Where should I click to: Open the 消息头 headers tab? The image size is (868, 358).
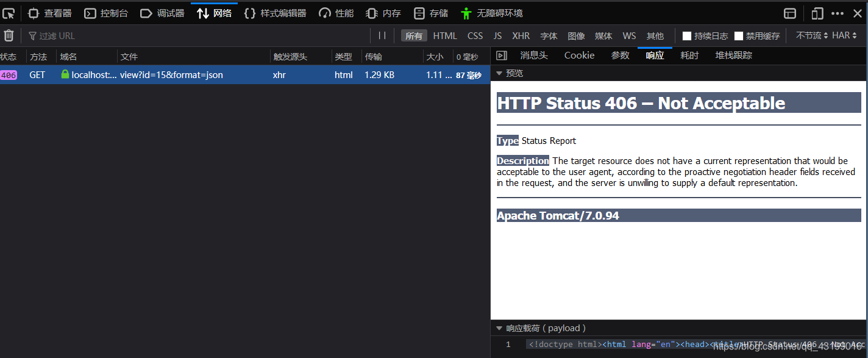tap(534, 55)
